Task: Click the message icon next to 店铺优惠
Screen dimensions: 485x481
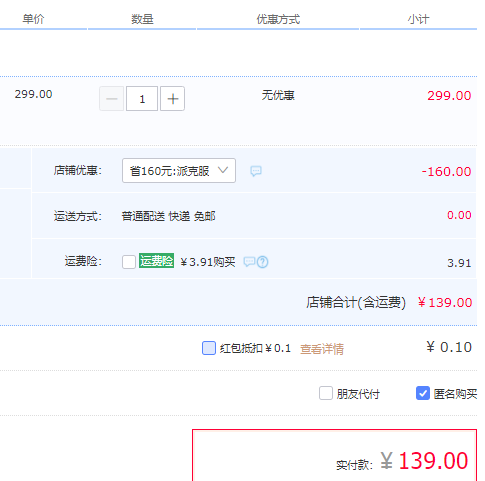Action: 256,171
